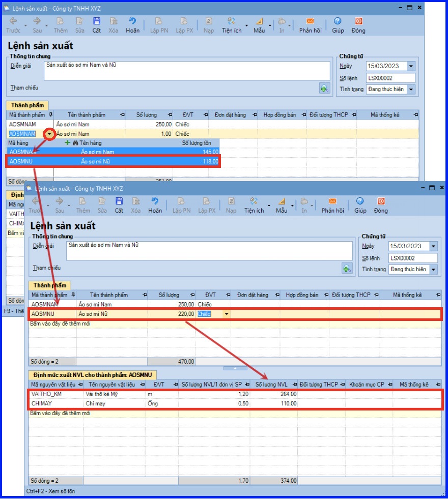Image resolution: width=448 pixels, height=499 pixels.
Task: Select Định mức xuất NVL cho thành phẩm tab
Action: 92,375
